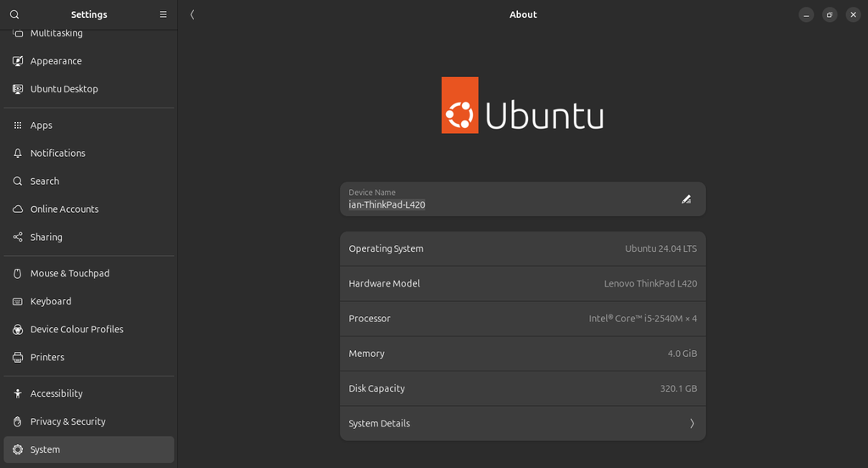Open the Settings hamburger menu
Image resolution: width=868 pixels, height=468 pixels.
[x=164, y=14]
